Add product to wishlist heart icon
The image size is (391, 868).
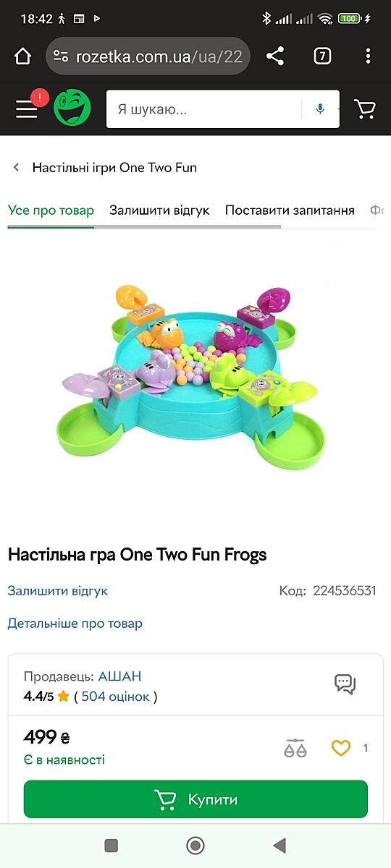pyautogui.click(x=341, y=748)
